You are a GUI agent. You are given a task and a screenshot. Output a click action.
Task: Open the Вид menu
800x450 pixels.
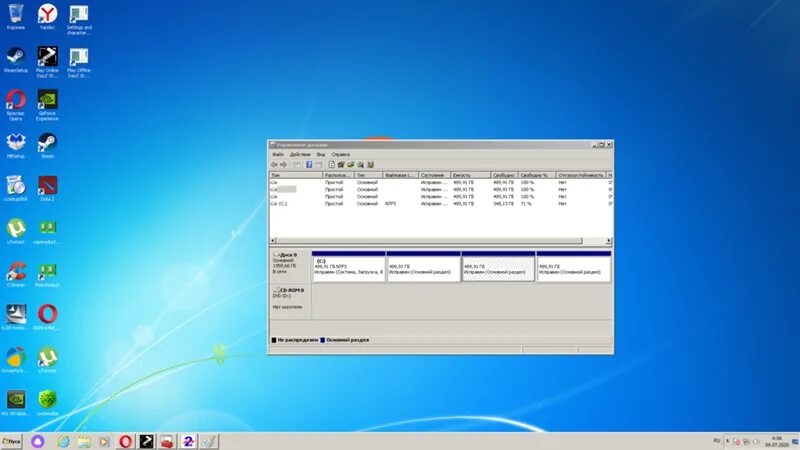320,155
